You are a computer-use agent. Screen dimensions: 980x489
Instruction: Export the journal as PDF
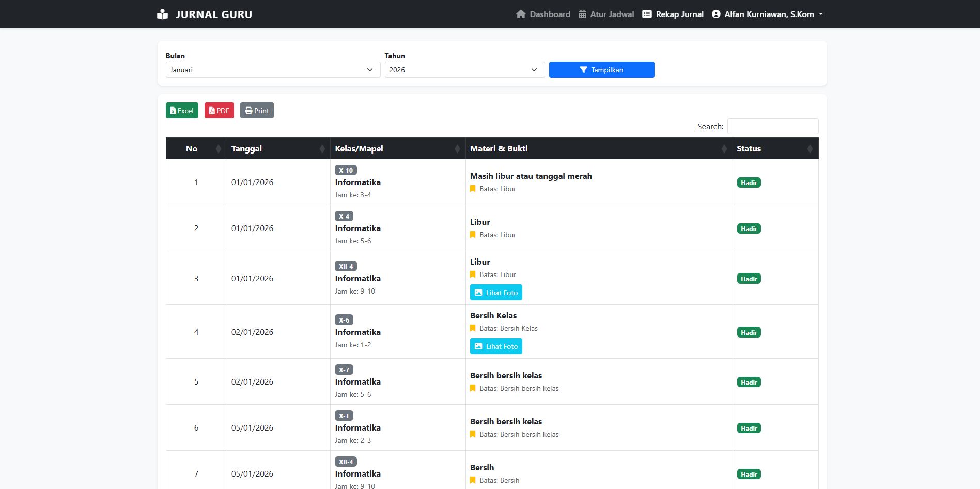[x=219, y=111]
